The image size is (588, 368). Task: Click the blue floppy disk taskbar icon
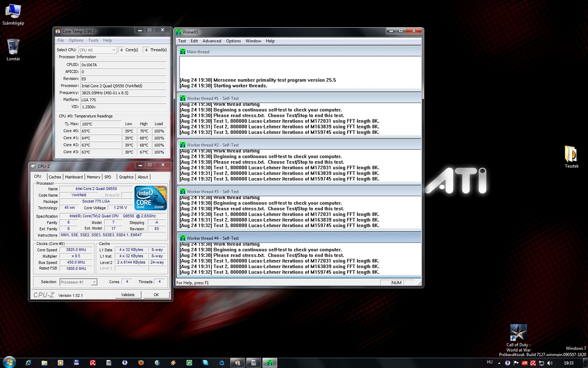click(x=76, y=363)
